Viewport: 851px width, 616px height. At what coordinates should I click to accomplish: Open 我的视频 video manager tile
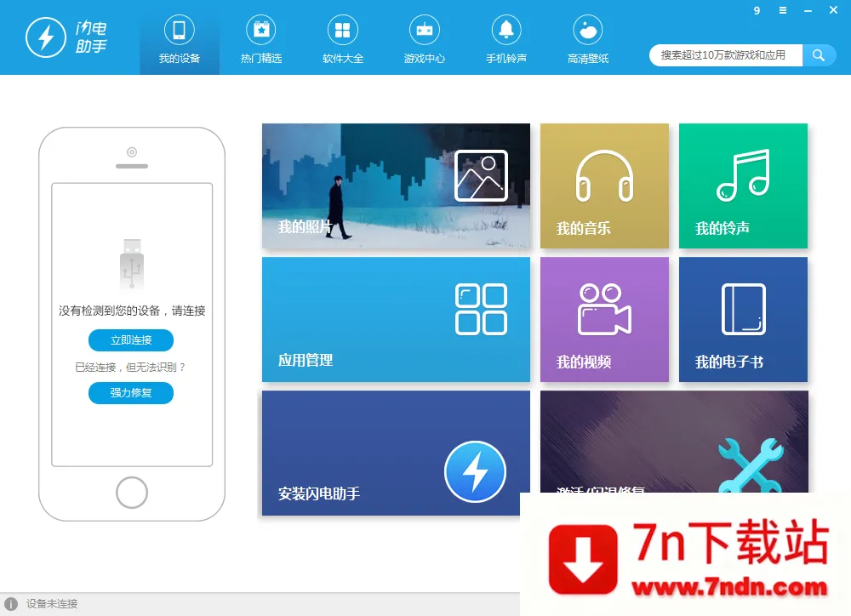604,319
